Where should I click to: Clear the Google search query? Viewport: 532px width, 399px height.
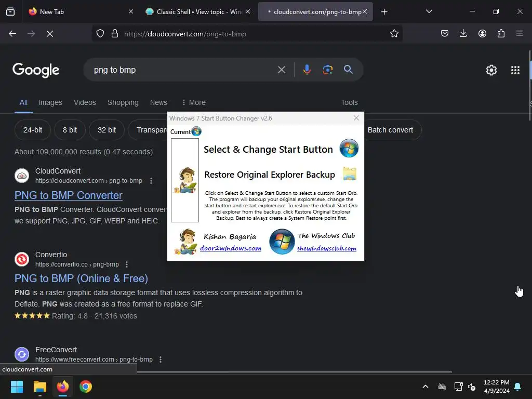(282, 70)
